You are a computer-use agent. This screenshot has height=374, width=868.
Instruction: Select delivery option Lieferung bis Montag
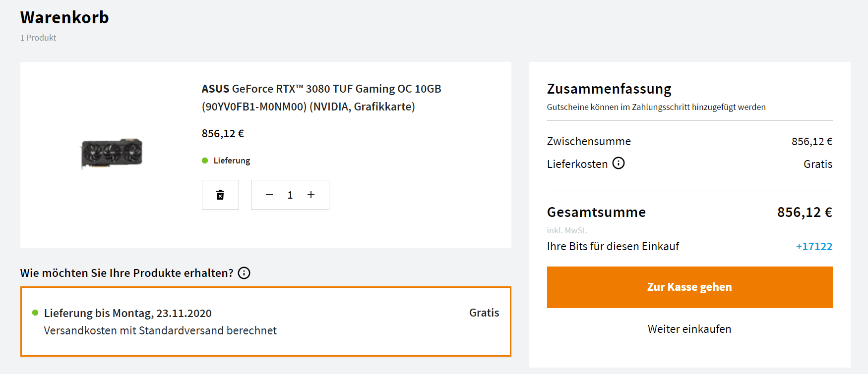pos(265,321)
